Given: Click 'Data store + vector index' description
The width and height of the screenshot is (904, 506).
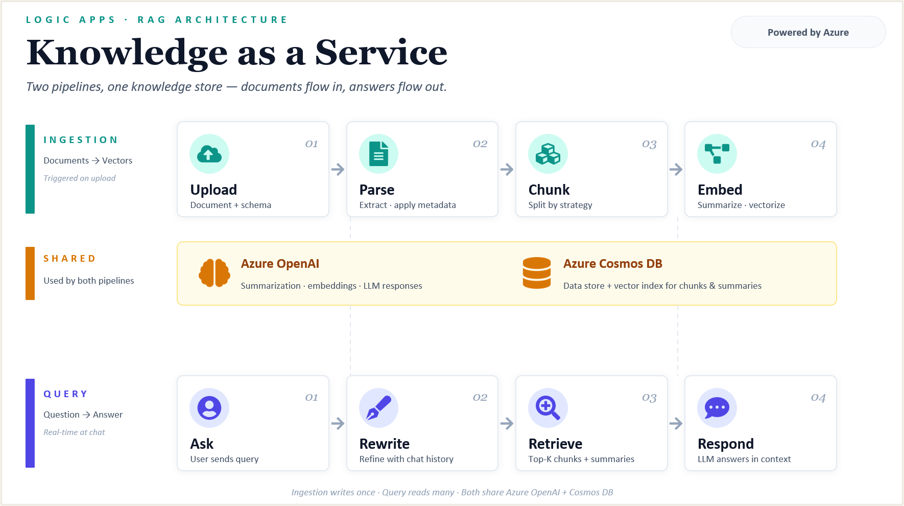Looking at the screenshot, I should (x=662, y=285).
